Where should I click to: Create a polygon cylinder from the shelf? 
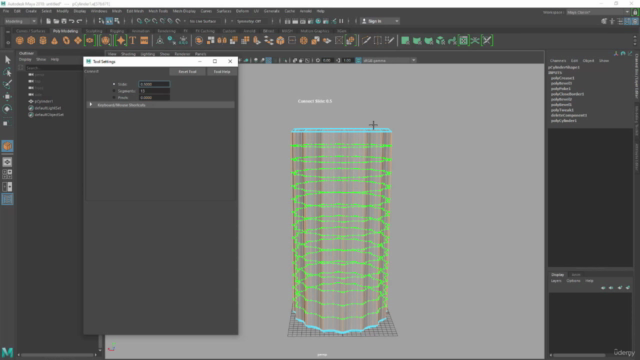coord(43,40)
